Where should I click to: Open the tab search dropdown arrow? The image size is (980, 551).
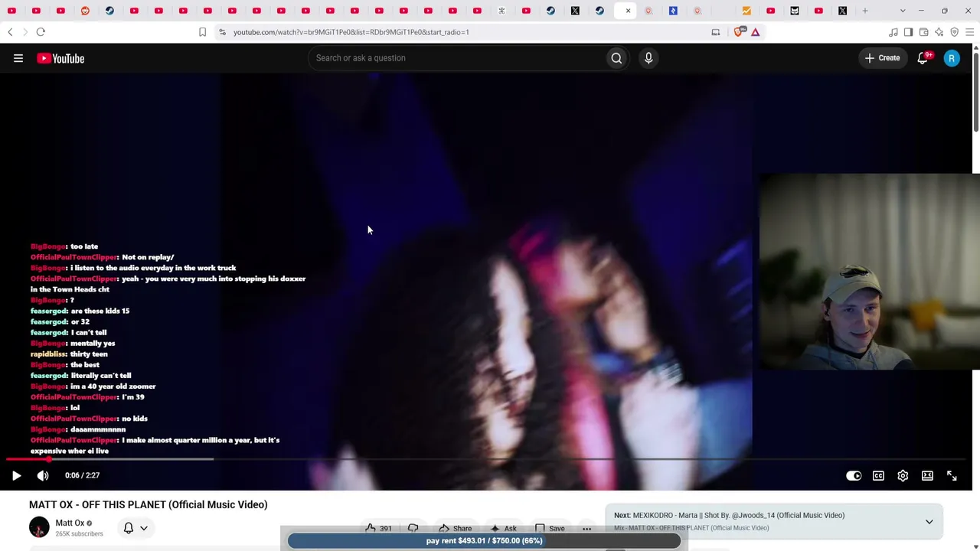click(903, 11)
